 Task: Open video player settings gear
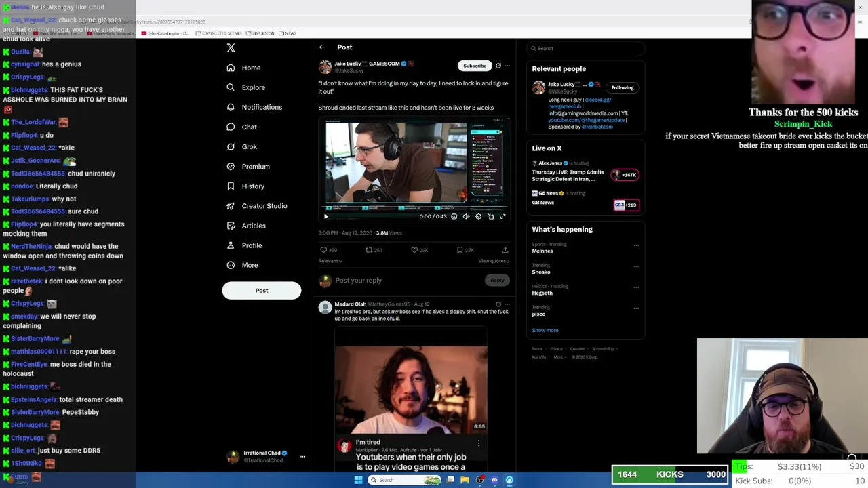(478, 217)
